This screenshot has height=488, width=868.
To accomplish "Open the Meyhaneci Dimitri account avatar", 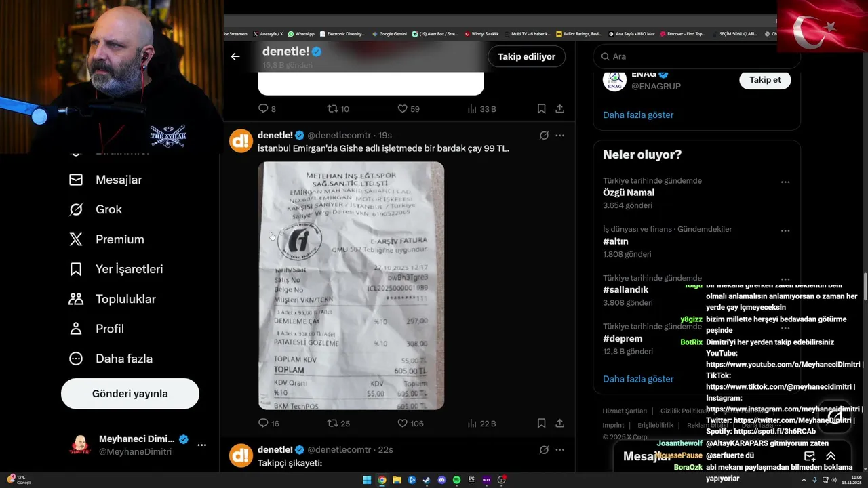I will tap(81, 445).
